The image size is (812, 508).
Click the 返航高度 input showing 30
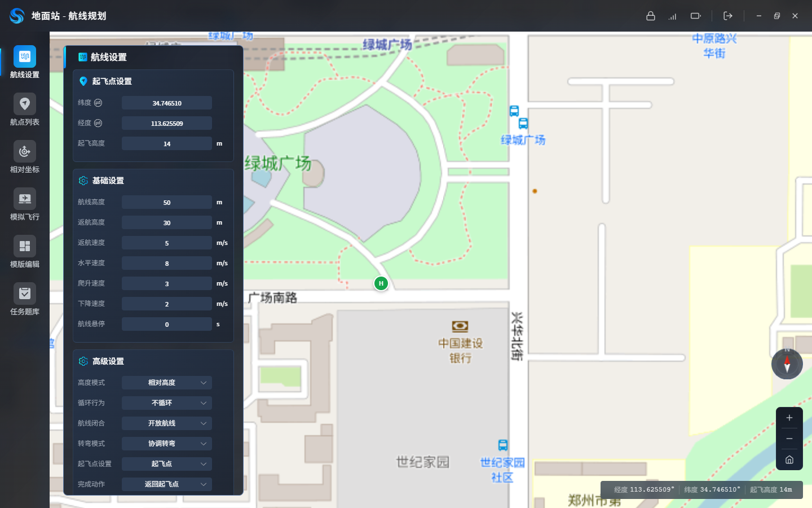click(167, 222)
